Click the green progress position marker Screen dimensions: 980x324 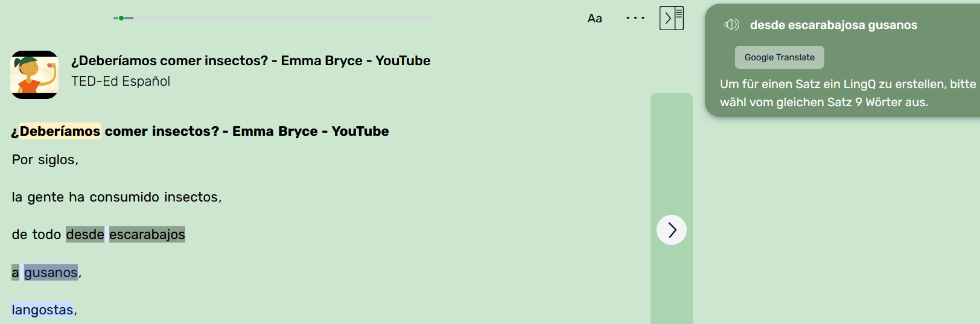pyautogui.click(x=121, y=18)
